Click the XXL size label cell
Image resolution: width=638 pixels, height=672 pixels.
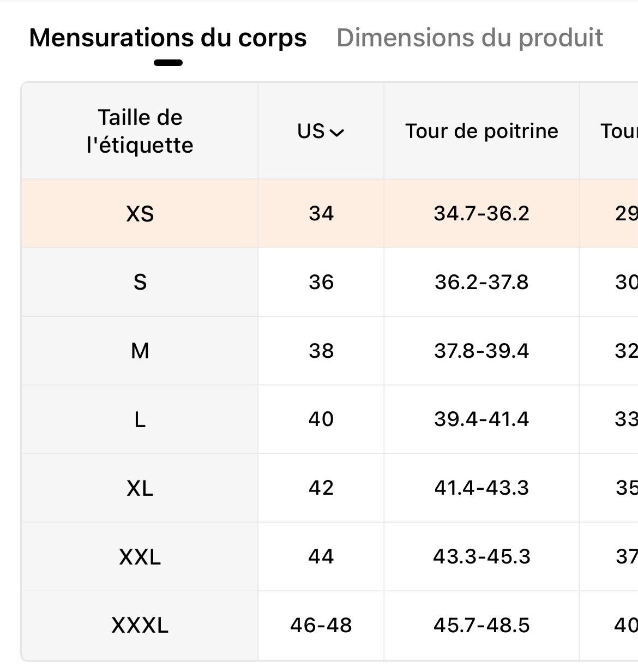140,557
